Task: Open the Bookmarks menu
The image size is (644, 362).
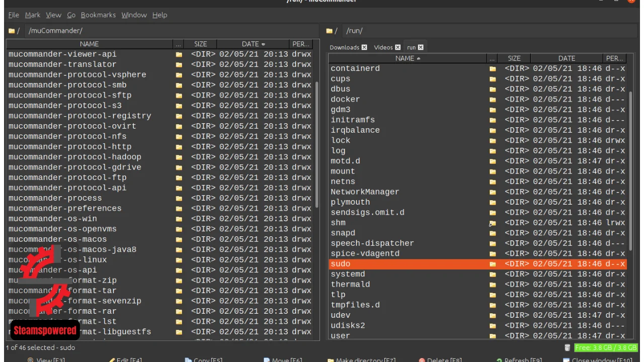Action: 98,15
